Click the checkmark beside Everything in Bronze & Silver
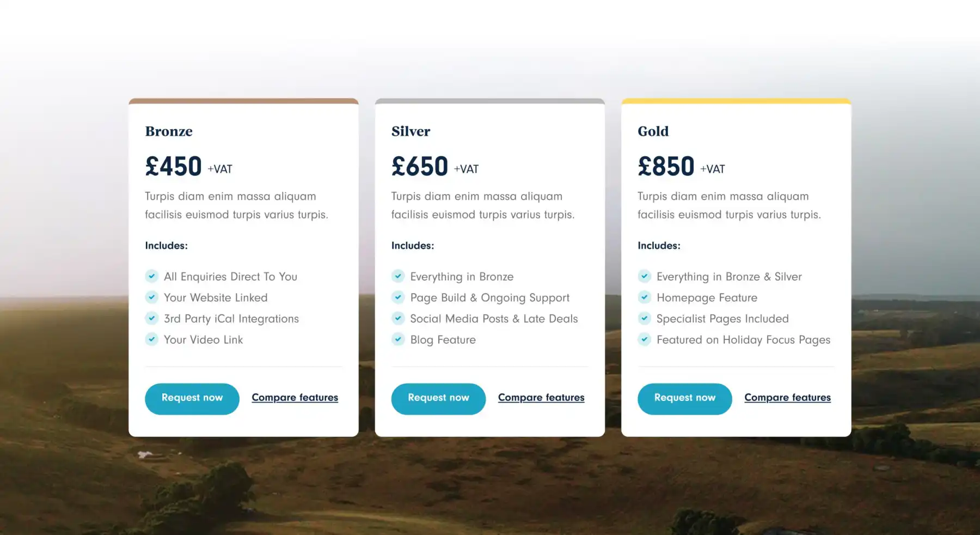 point(645,276)
